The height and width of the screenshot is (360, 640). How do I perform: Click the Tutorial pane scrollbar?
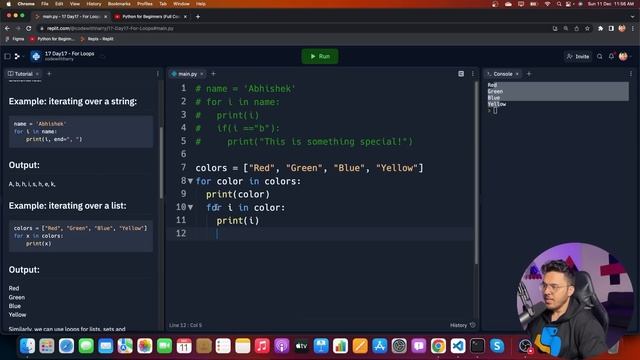point(161,163)
